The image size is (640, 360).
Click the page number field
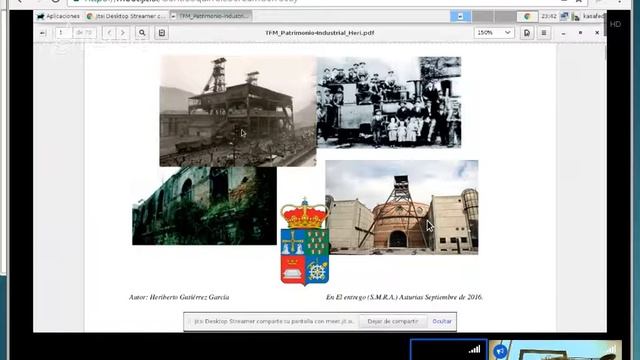point(64,33)
